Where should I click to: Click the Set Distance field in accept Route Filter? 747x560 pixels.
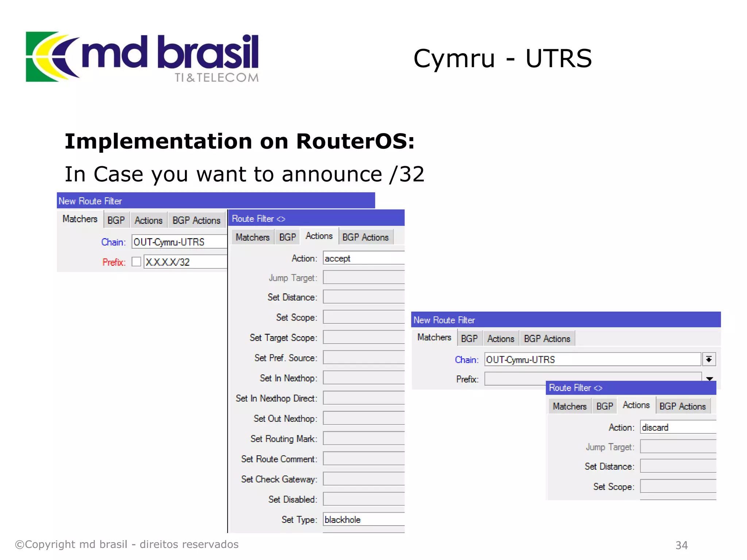[364, 297]
